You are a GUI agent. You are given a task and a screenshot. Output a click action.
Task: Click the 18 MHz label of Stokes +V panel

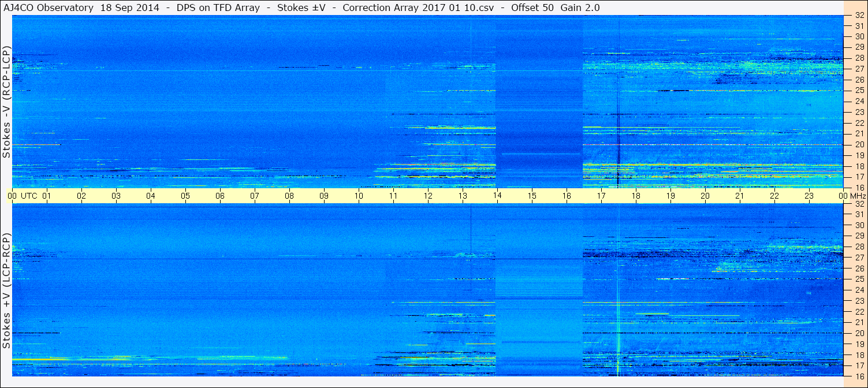click(859, 355)
